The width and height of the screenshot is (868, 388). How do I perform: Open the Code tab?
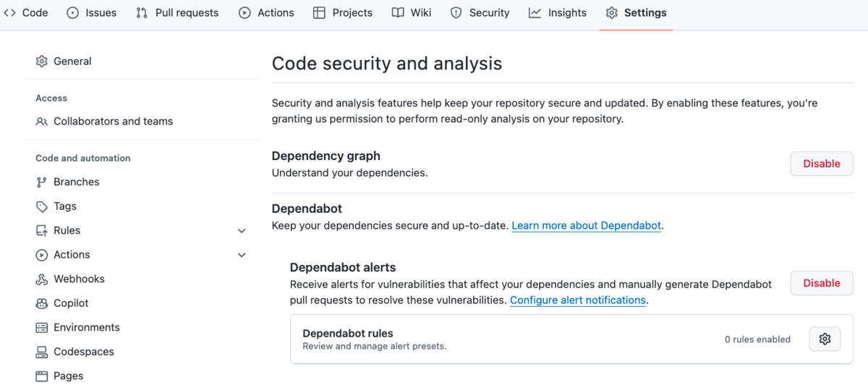tap(25, 12)
